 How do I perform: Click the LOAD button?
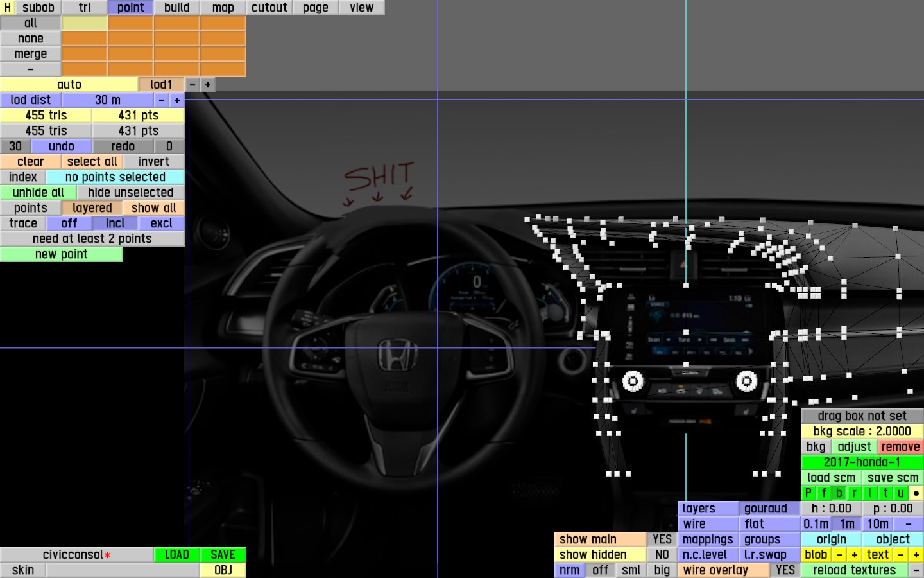(x=177, y=555)
